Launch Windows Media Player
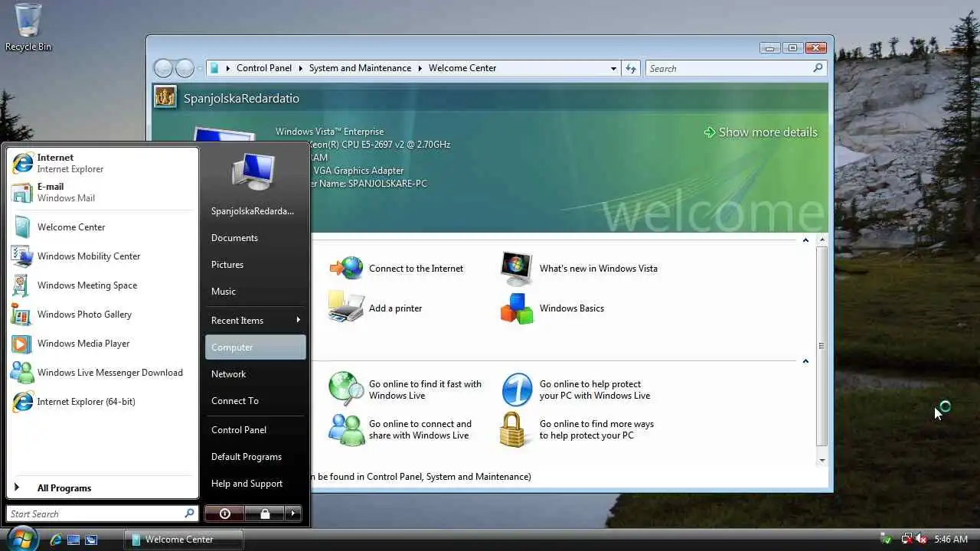980x551 pixels. coord(102,344)
